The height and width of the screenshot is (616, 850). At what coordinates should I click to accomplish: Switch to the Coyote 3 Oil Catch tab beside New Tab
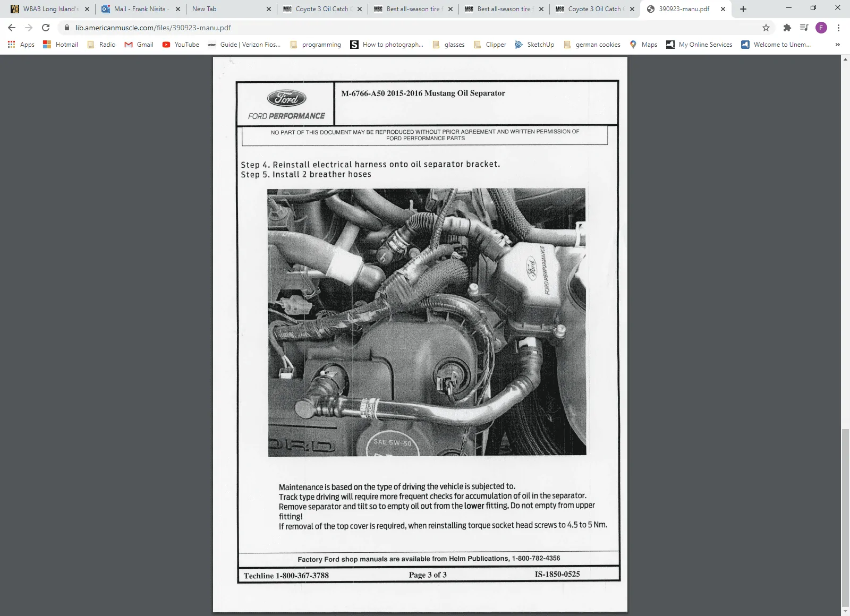pyautogui.click(x=323, y=9)
